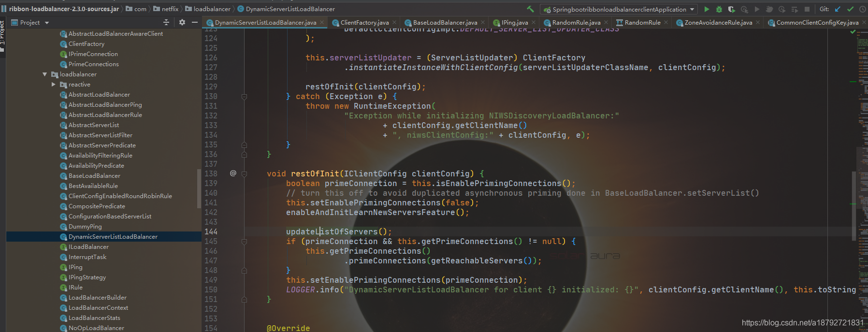Open Project panel settings gear
This screenshot has width=868, height=332.
(182, 22)
